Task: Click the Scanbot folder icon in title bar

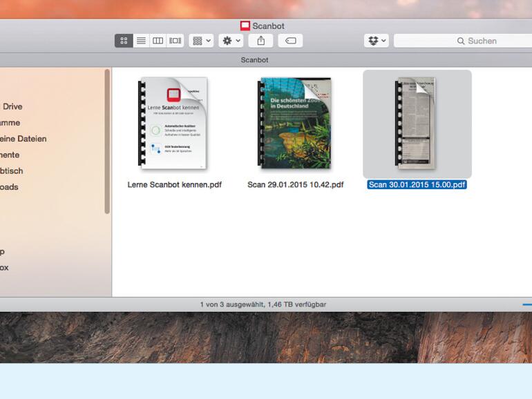Action: (245, 26)
